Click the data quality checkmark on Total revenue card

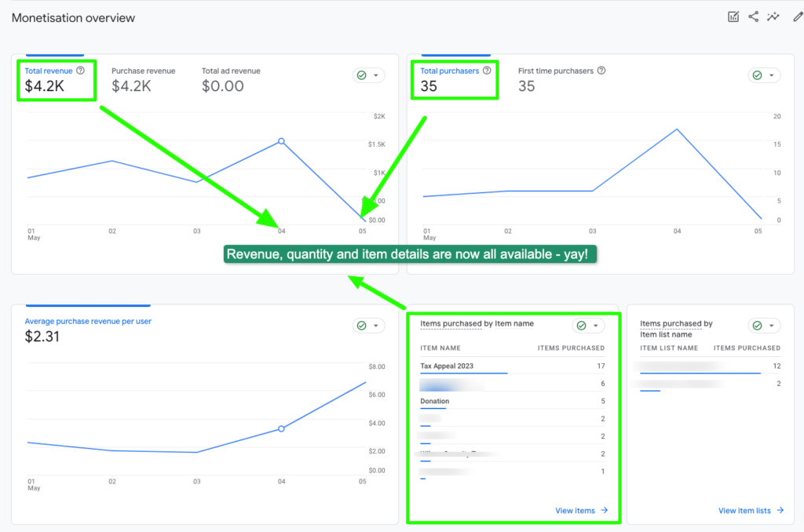click(x=362, y=75)
